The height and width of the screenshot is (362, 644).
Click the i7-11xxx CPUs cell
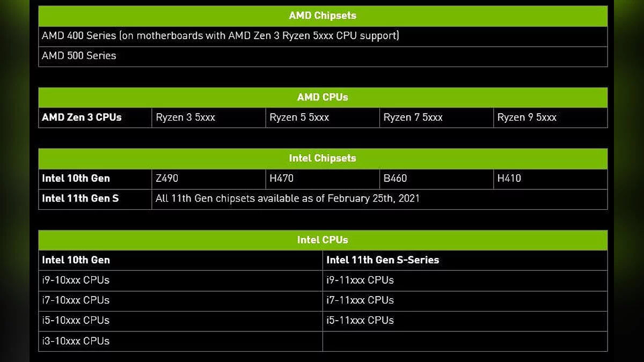pyautogui.click(x=360, y=300)
